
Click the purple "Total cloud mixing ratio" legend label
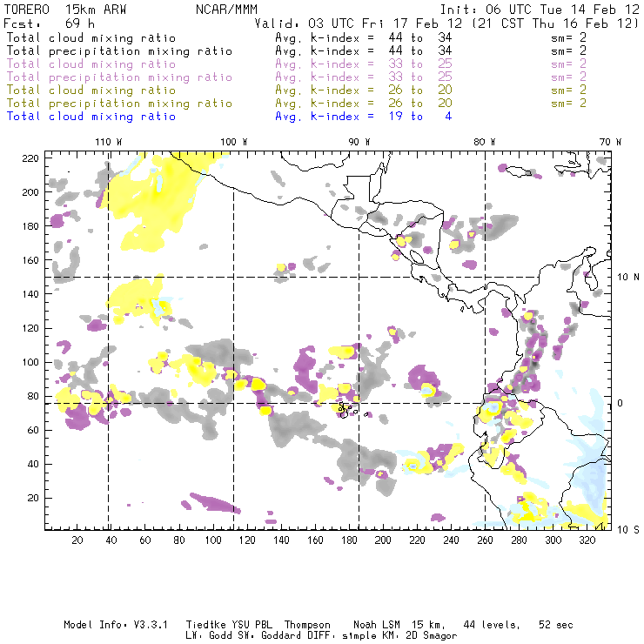[91, 64]
